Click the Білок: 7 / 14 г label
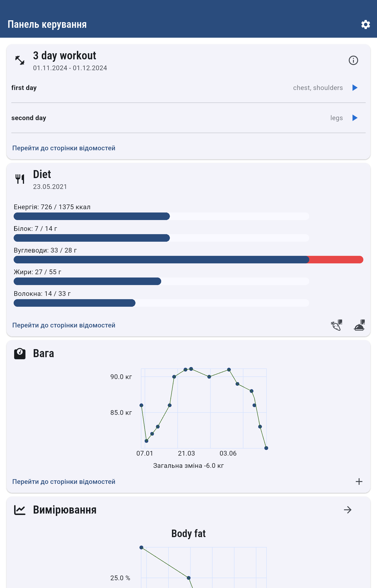377x588 pixels. tap(36, 229)
